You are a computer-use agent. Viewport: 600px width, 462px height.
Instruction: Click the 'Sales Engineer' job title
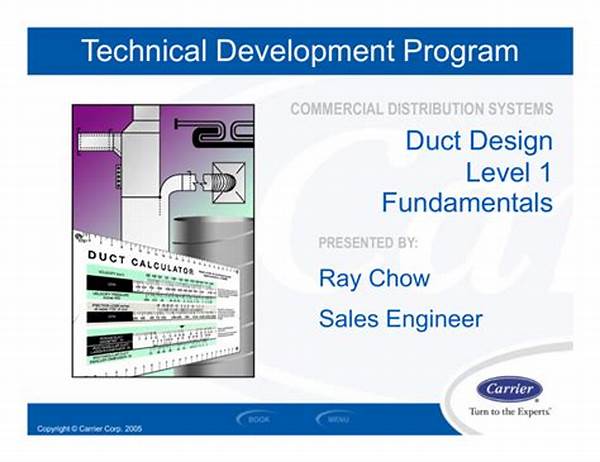[x=400, y=319]
